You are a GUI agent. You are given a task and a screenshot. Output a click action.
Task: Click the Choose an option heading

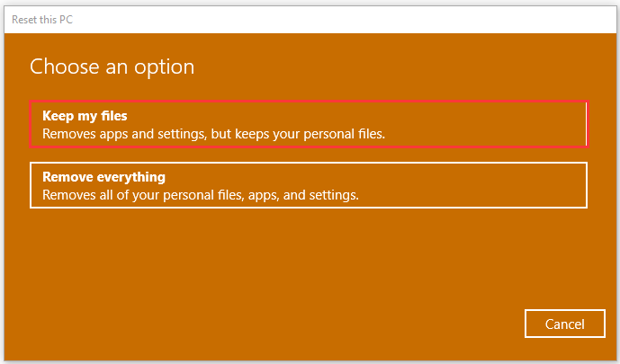tap(112, 67)
